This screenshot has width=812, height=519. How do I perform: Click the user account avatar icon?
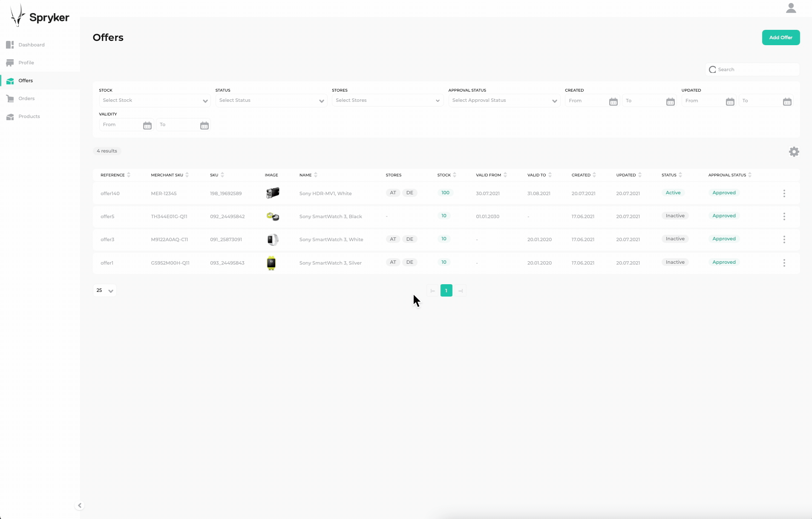[x=791, y=8]
